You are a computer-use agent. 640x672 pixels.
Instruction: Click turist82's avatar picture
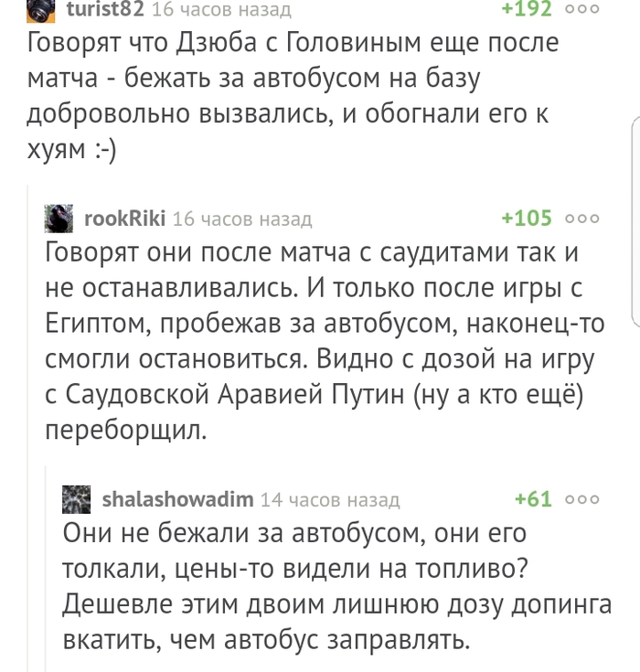[x=41, y=11]
